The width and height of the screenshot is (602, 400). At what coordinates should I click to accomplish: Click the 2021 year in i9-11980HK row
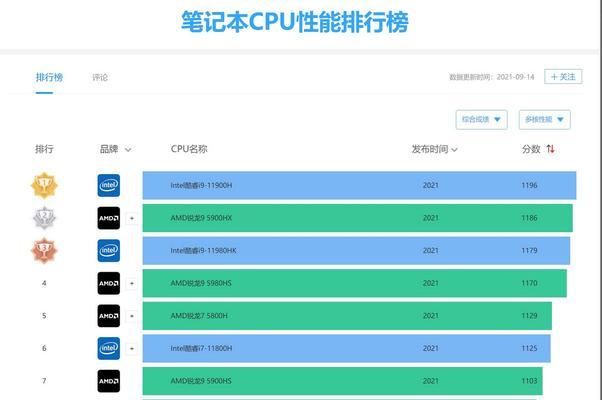[x=430, y=251]
